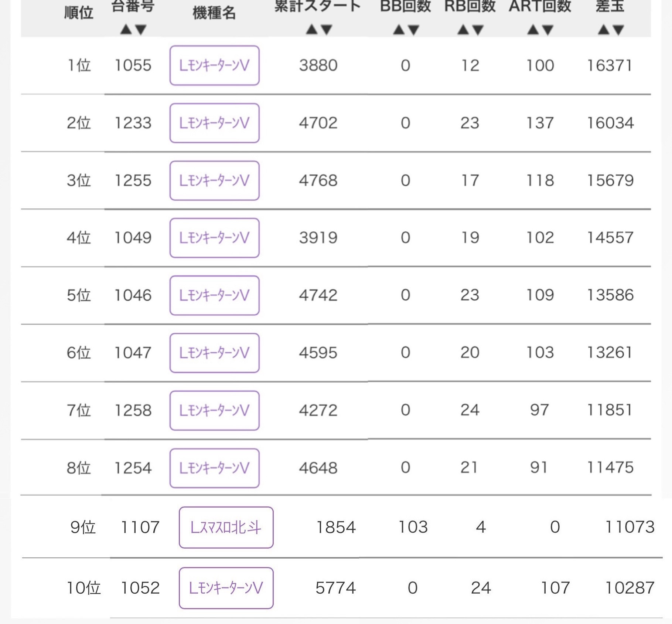672x624 pixels.
Task: Sort 差玉 column descending arrow
Action: click(x=619, y=29)
